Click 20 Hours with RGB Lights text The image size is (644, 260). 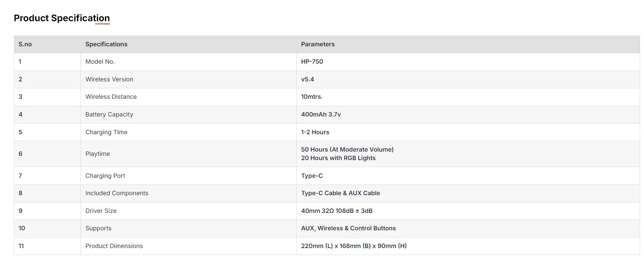pos(338,158)
